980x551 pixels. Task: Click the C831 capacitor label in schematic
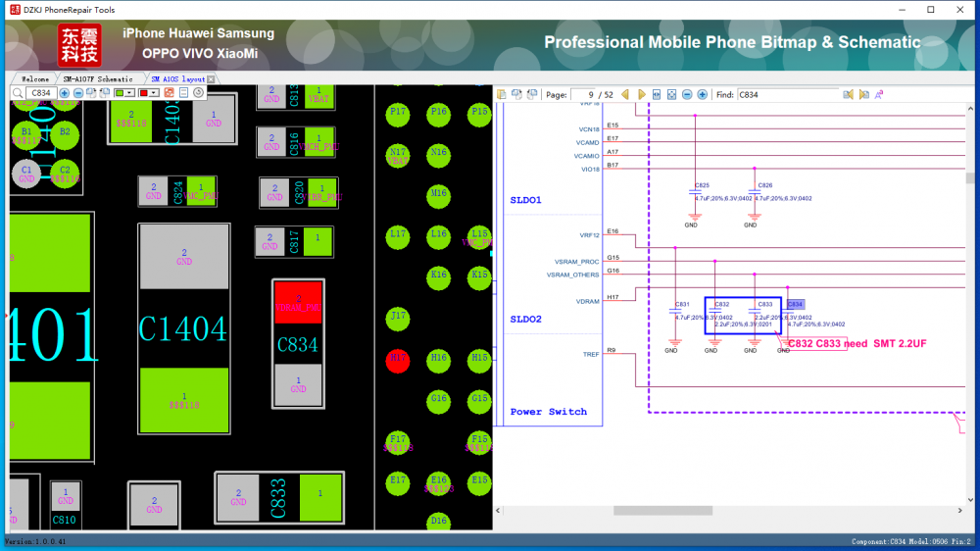pyautogui.click(x=682, y=304)
